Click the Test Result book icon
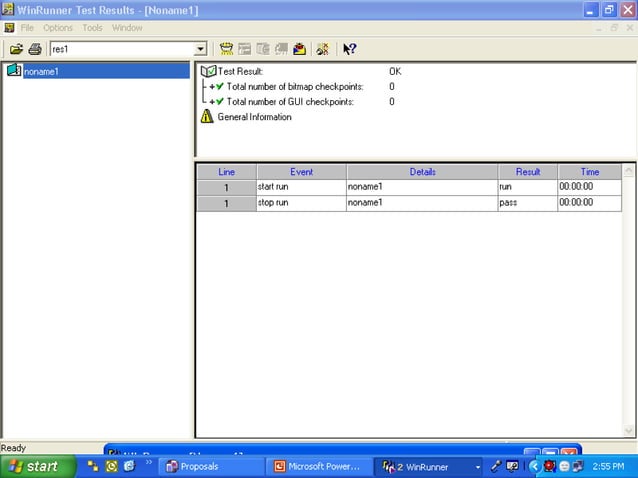638x478 pixels. coord(208,71)
